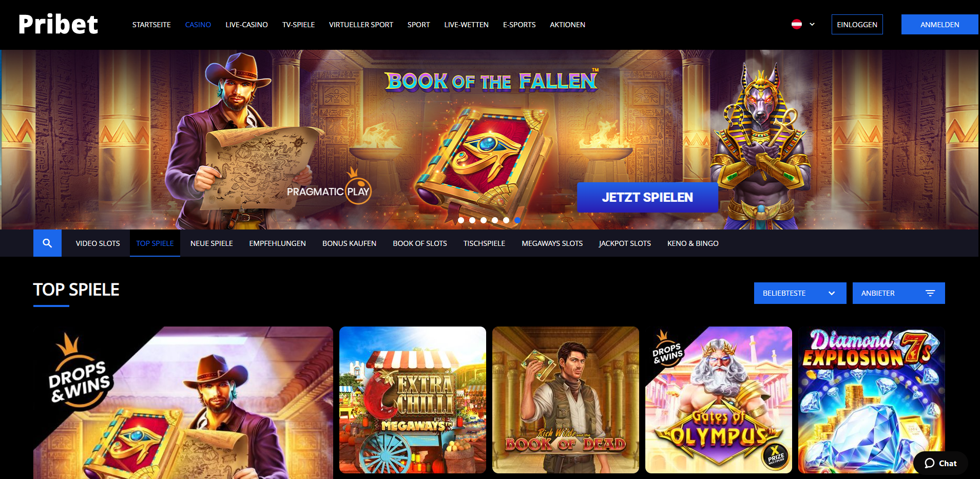Viewport: 980px width, 479px height.
Task: Click the Jetzt Spielen button
Action: pos(647,197)
